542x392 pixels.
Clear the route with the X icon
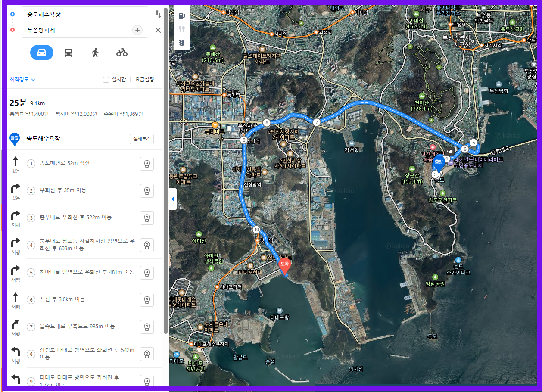pyautogui.click(x=158, y=30)
